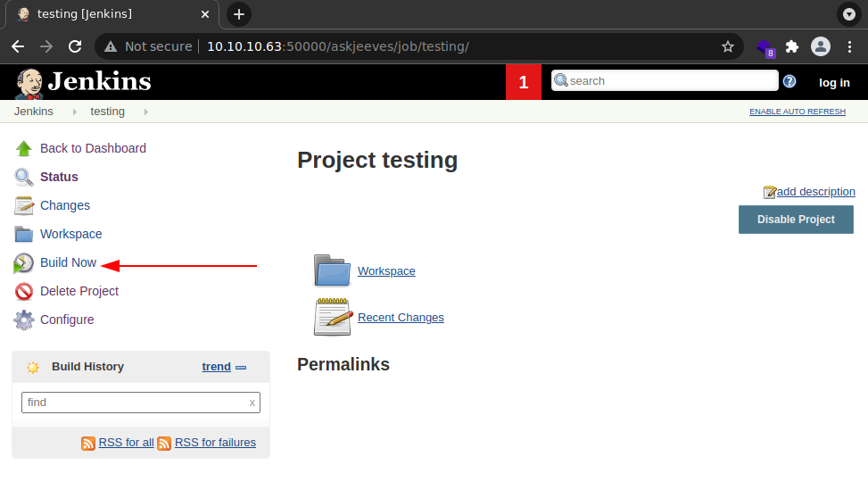The height and width of the screenshot is (490, 868).
Task: Click the Back to Dashboard green arrow icon
Action: pos(24,148)
